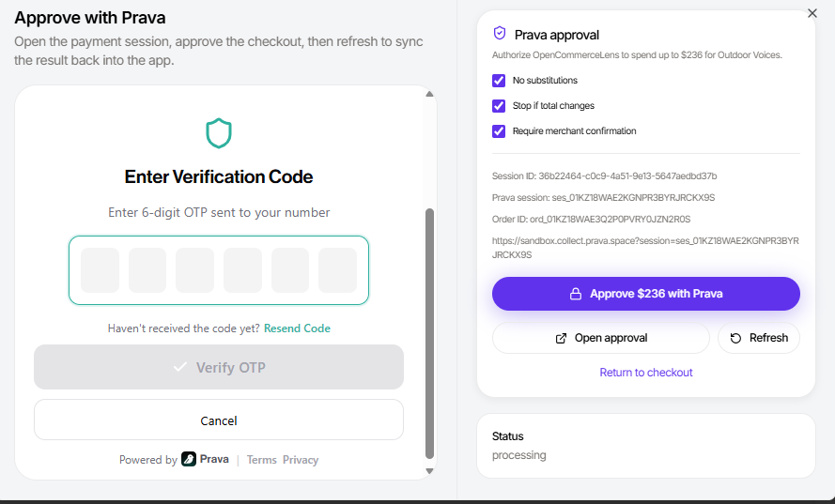Click the green shield verification icon
This screenshot has width=835, height=504.
(219, 133)
